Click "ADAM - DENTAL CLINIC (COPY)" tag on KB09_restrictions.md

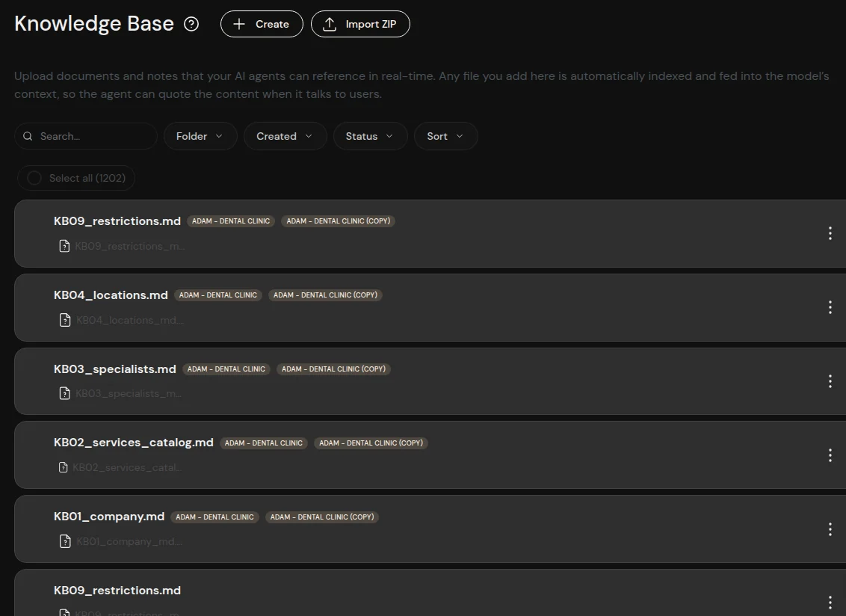click(339, 221)
